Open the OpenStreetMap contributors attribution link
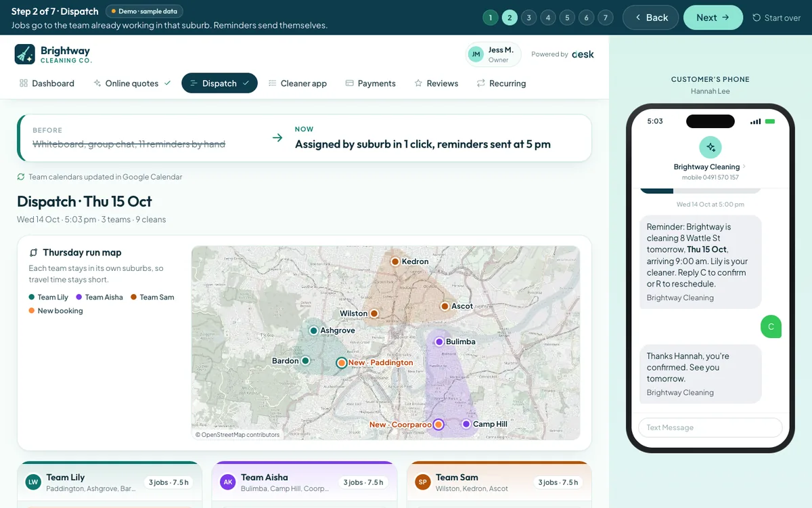 (238, 435)
